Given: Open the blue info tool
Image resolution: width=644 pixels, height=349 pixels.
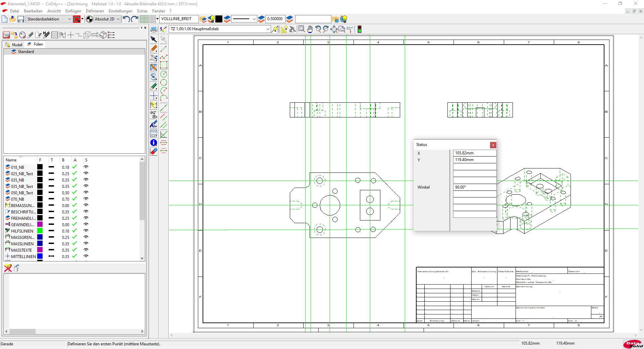Looking at the screenshot, I should click(x=154, y=143).
